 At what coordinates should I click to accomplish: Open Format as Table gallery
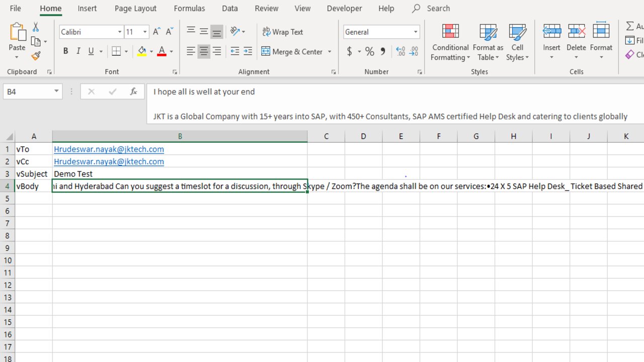(488, 42)
